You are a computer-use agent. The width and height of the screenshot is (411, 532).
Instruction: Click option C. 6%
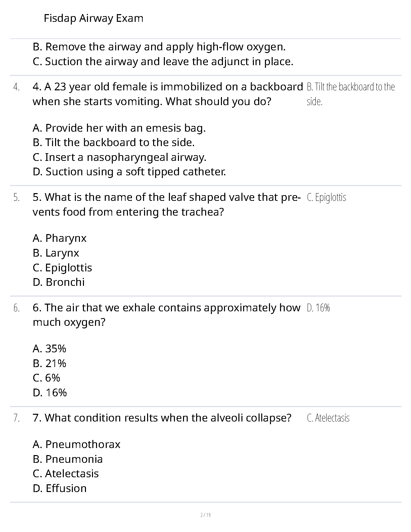(x=46, y=378)
